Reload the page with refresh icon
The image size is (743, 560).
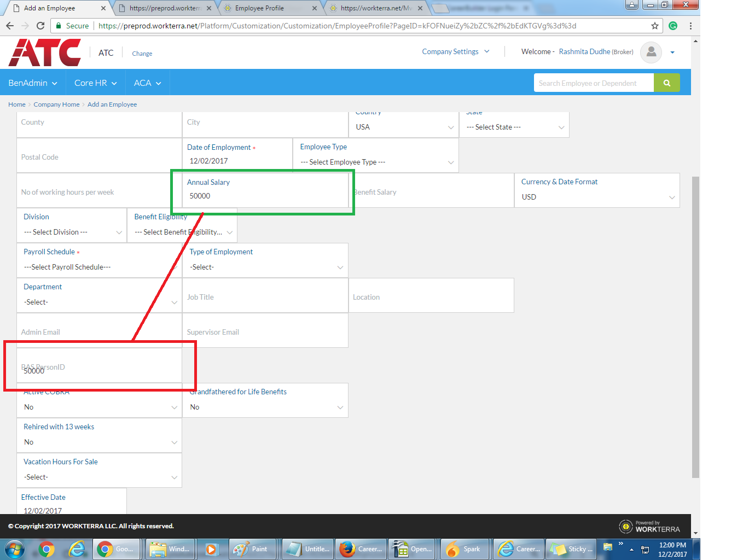(40, 26)
